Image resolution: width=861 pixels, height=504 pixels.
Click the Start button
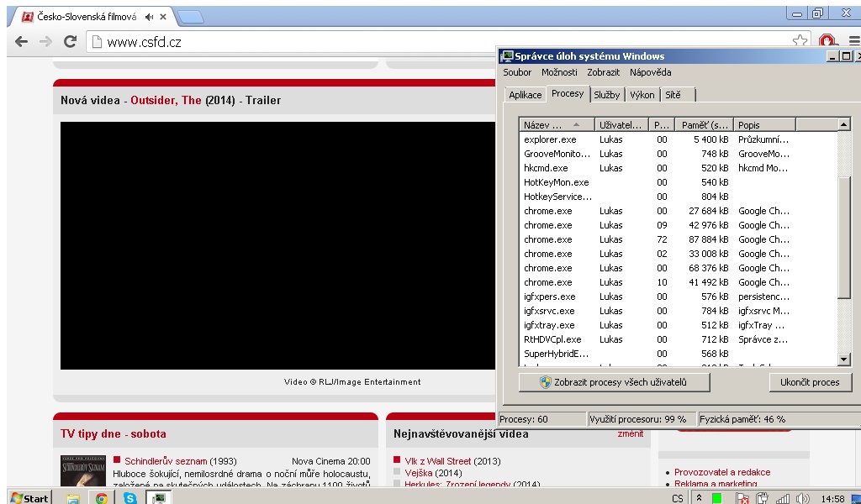click(30, 497)
